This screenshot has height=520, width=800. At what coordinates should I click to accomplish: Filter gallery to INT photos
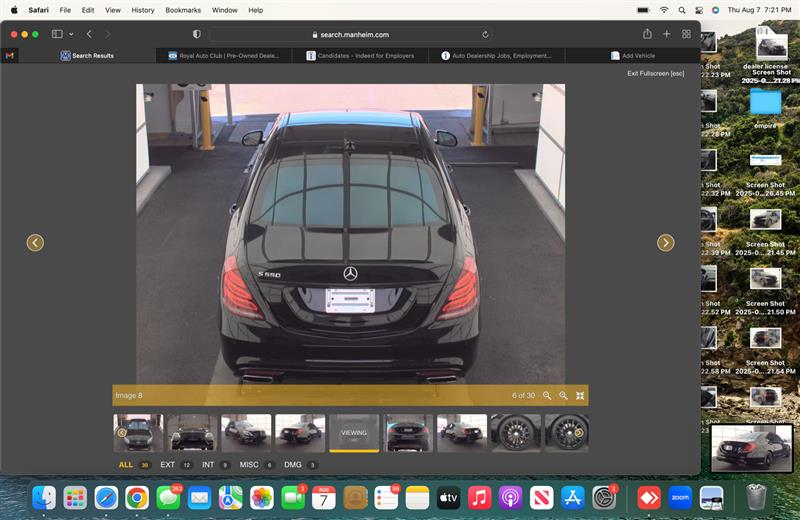(x=216, y=465)
